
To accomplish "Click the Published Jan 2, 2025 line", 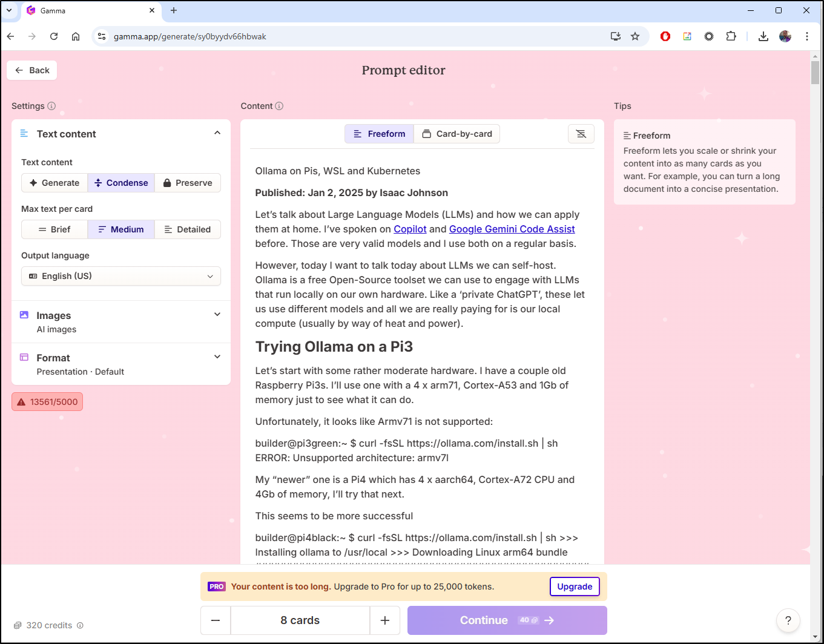I will [352, 193].
